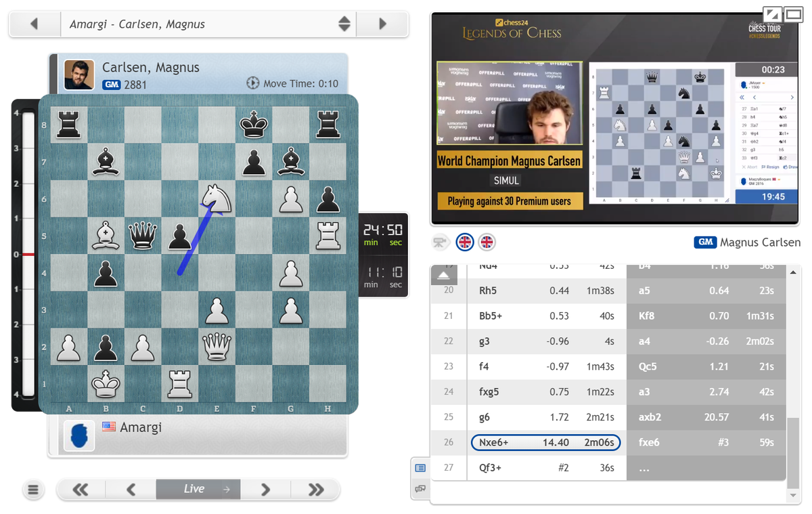812x514 pixels.
Task: Select the black queen on c5
Action: pos(143,235)
